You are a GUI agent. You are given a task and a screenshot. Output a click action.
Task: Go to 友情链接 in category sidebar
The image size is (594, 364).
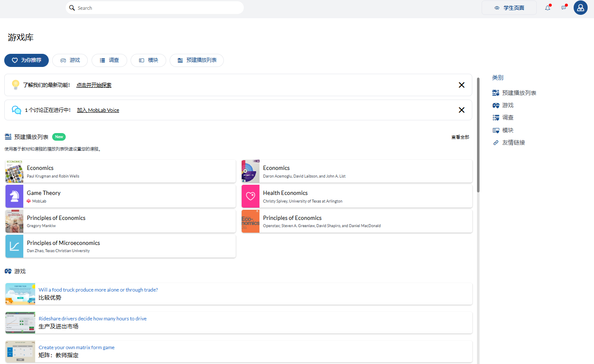pyautogui.click(x=509, y=142)
